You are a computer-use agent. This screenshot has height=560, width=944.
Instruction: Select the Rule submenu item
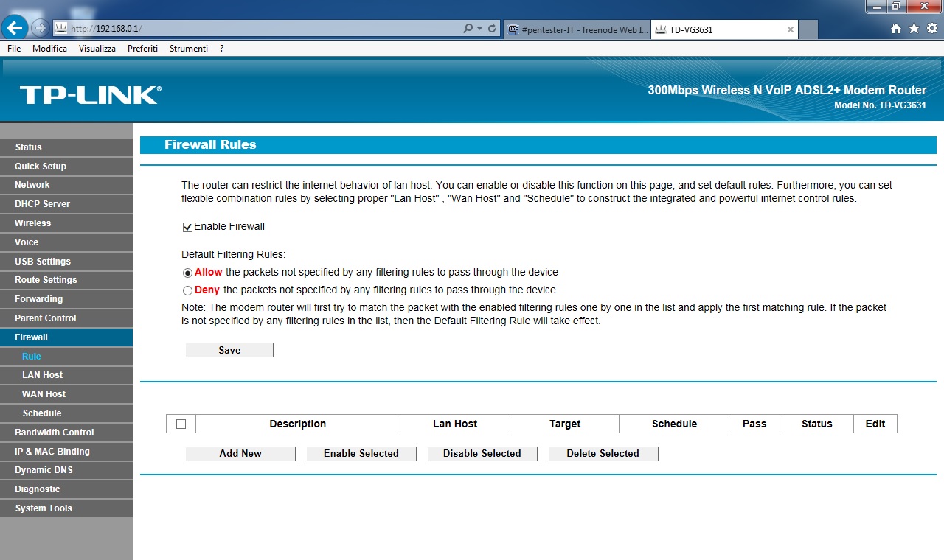pyautogui.click(x=66, y=357)
